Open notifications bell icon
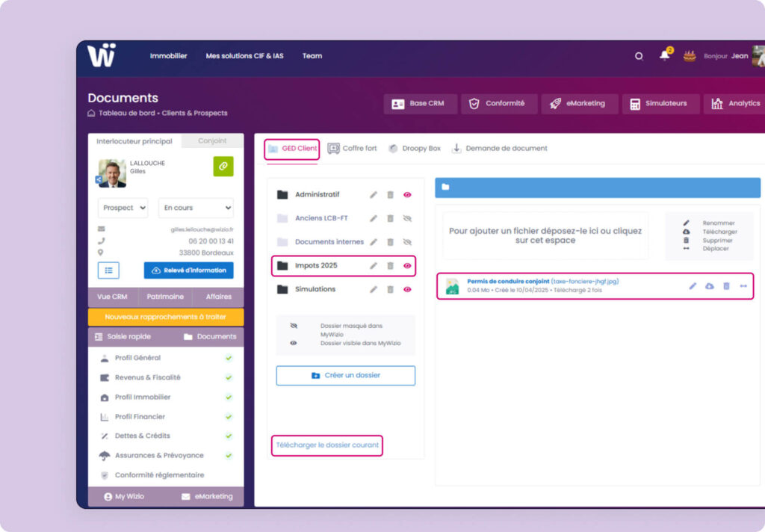Screen dimensions: 765x532 coord(664,55)
